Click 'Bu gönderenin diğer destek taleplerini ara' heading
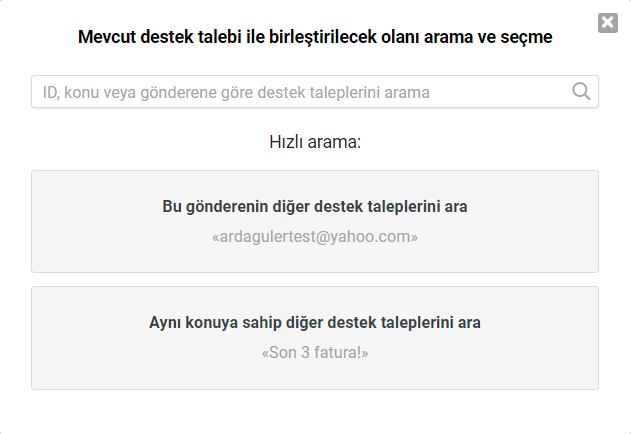 (315, 207)
